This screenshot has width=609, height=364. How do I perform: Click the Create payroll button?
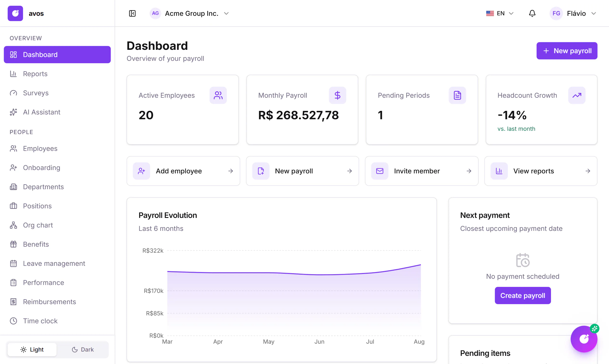pos(522,295)
